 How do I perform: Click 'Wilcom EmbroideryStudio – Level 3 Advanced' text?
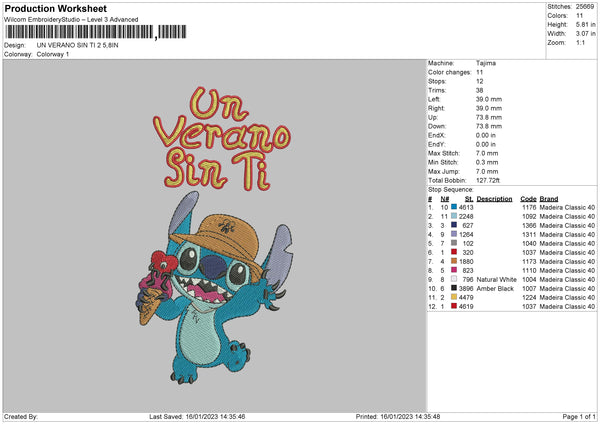(71, 20)
